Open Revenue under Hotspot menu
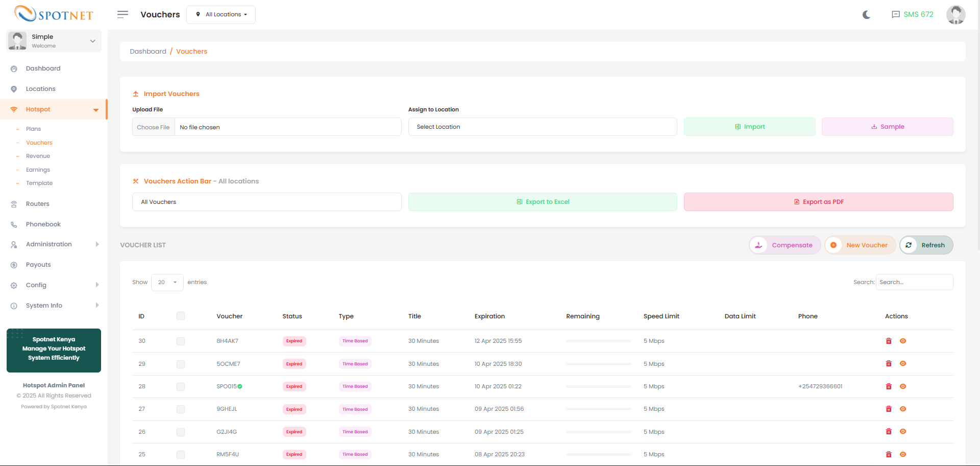The width and height of the screenshot is (980, 466). 38,156
